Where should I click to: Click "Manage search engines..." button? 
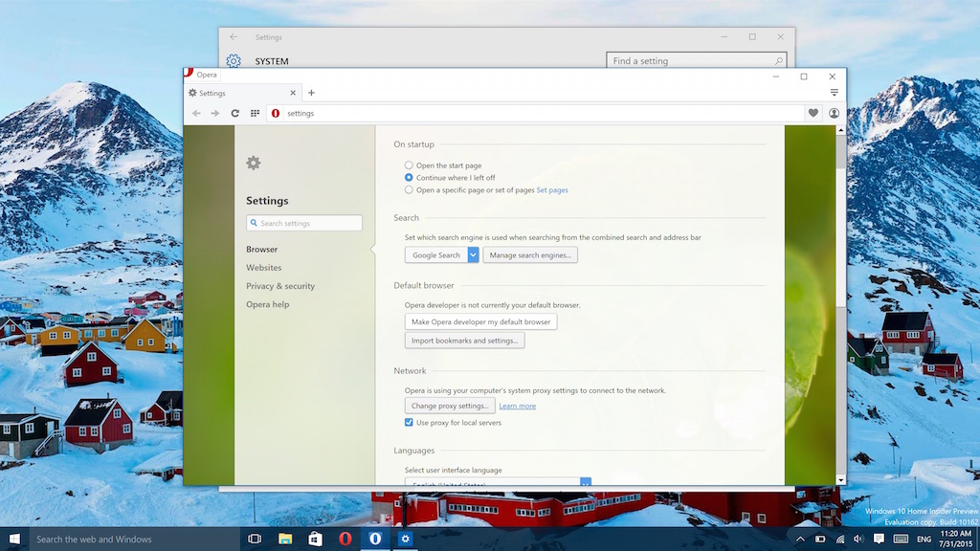click(530, 255)
